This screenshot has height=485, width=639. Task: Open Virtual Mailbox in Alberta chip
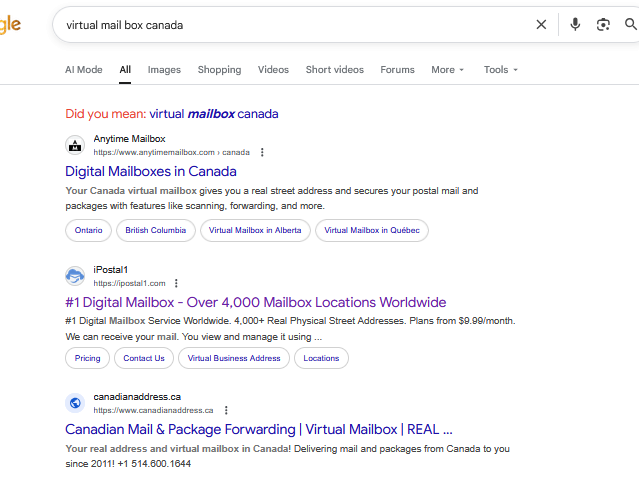tap(255, 230)
